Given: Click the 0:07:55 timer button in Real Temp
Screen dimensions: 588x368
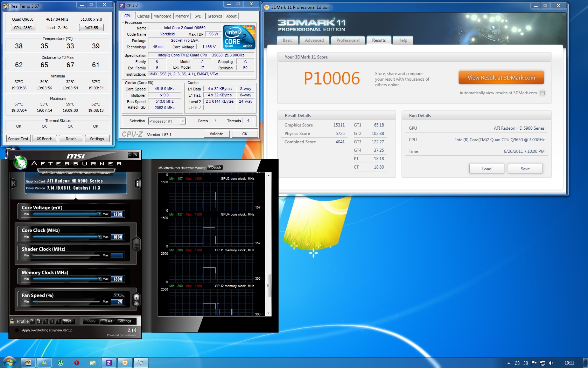Looking at the screenshot, I should 91,28.
